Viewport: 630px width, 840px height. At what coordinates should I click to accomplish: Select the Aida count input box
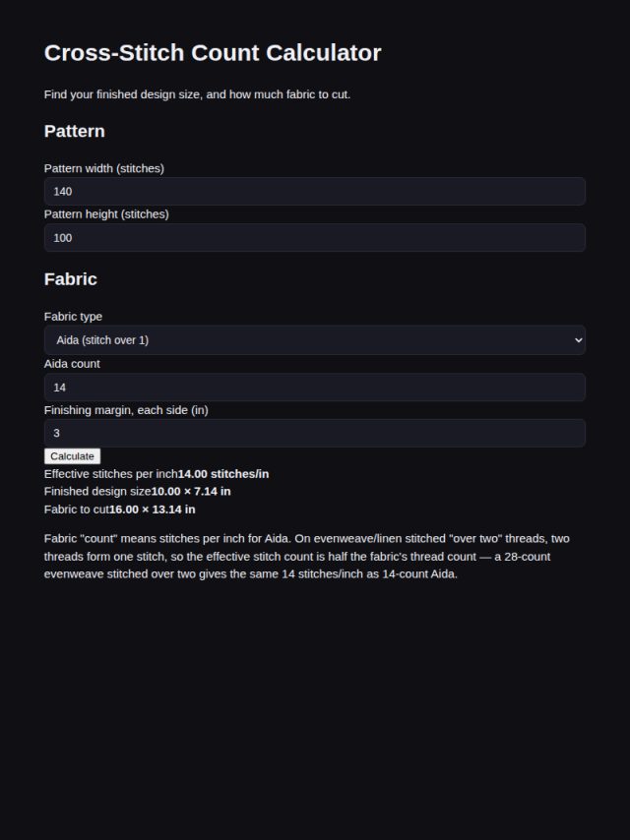pyautogui.click(x=315, y=387)
